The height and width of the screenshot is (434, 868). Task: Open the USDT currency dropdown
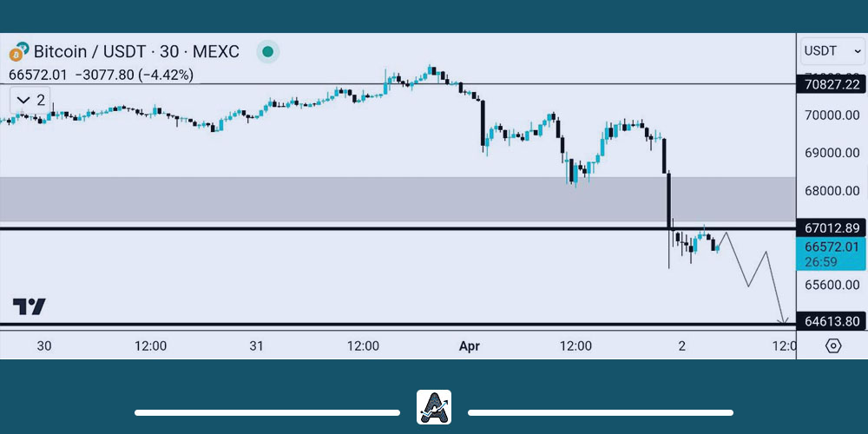tap(832, 51)
